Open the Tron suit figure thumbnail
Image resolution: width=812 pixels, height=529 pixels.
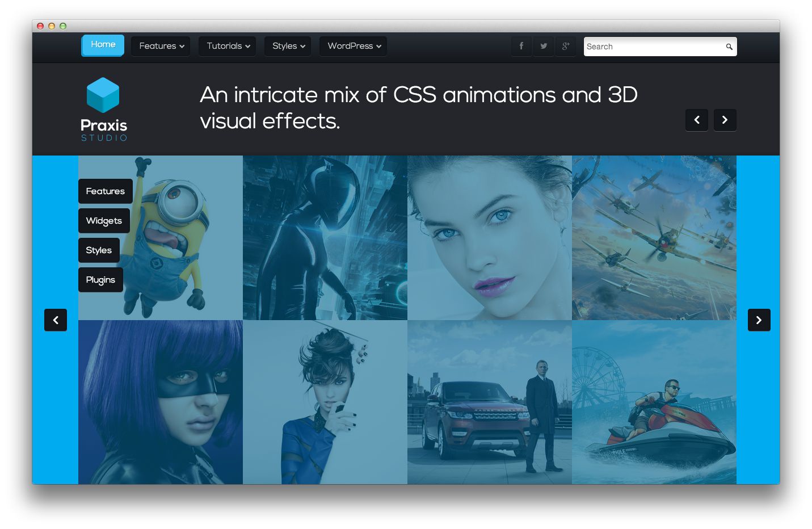(325, 238)
